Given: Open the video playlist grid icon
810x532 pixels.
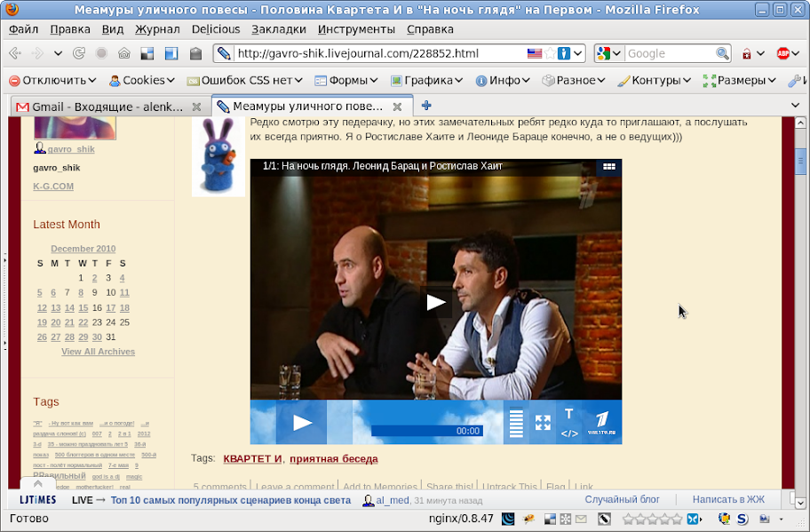Looking at the screenshot, I should [609, 167].
